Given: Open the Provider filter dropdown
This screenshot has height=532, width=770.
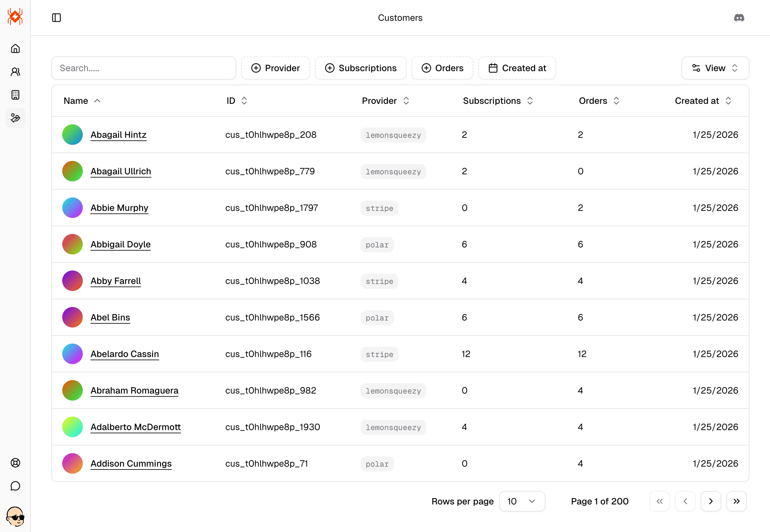Looking at the screenshot, I should coord(276,68).
